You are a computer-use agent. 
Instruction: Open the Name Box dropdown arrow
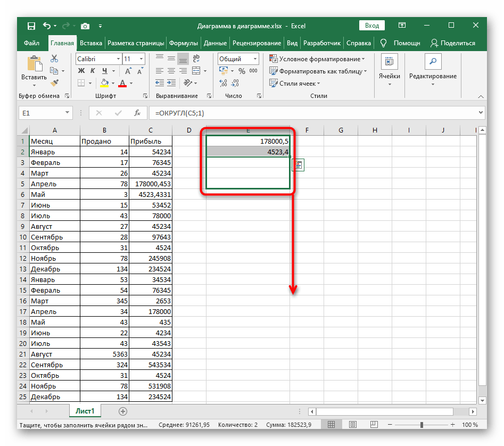pyautogui.click(x=67, y=112)
